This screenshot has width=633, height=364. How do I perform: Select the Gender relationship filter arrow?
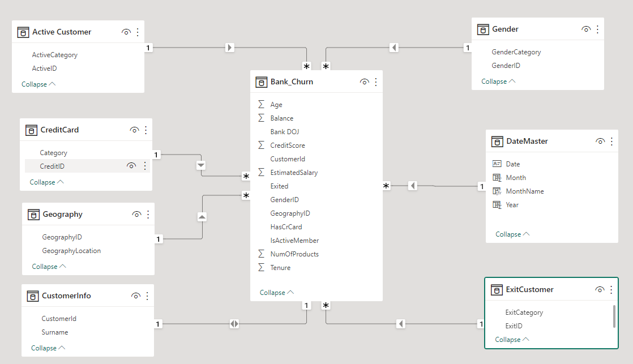click(x=395, y=48)
